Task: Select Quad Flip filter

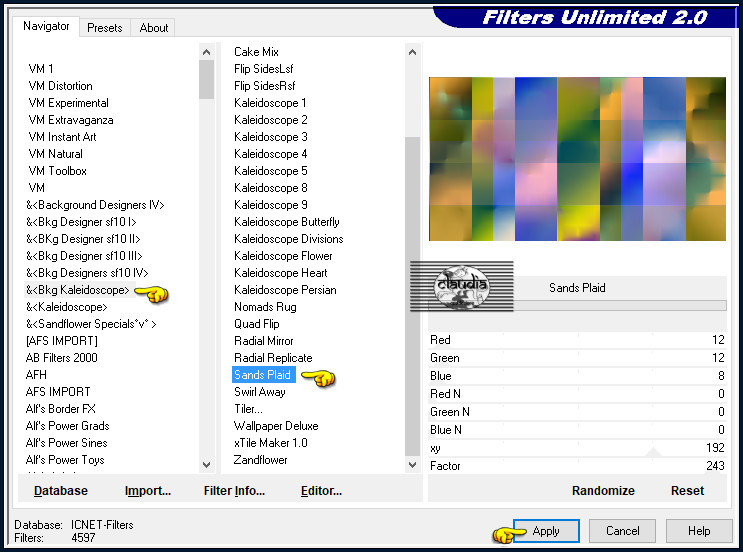Action: (256, 324)
